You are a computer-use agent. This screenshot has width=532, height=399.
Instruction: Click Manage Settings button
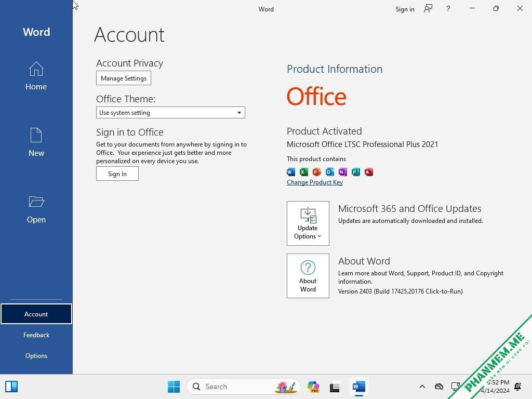(x=124, y=78)
